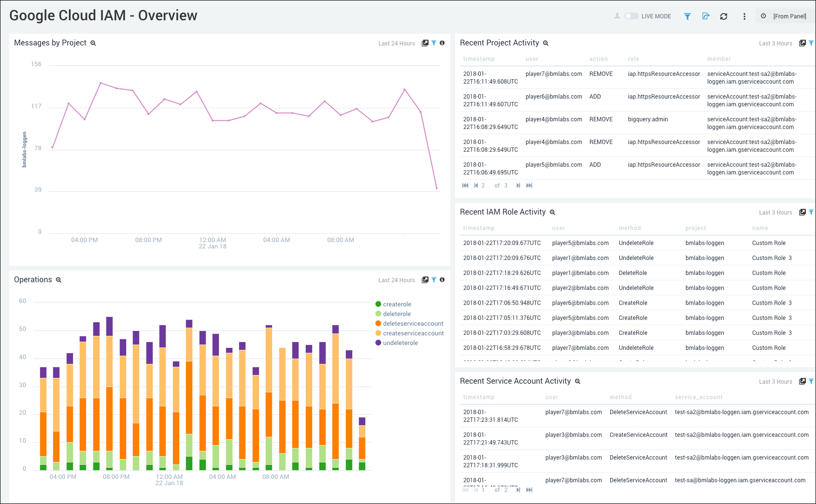Open the three-dot overflow menu
816x504 pixels.
coord(744,16)
